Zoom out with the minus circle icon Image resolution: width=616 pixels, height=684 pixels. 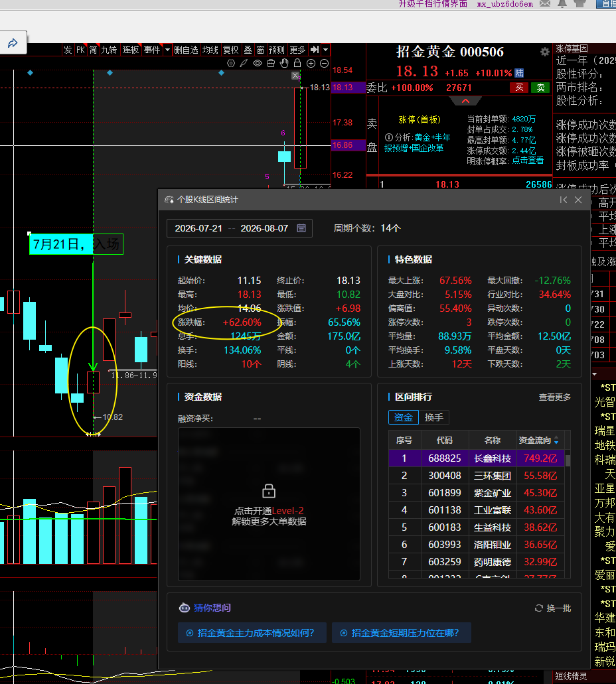pyautogui.click(x=325, y=63)
